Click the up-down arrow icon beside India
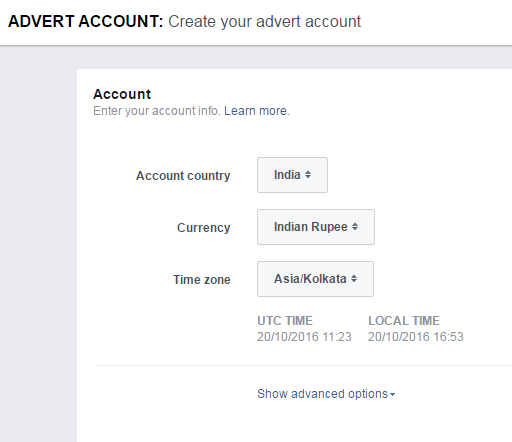The width and height of the screenshot is (512, 442). [308, 174]
